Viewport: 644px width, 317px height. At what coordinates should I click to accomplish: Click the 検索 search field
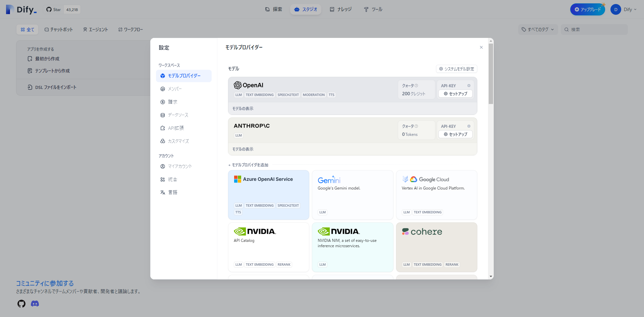point(594,30)
